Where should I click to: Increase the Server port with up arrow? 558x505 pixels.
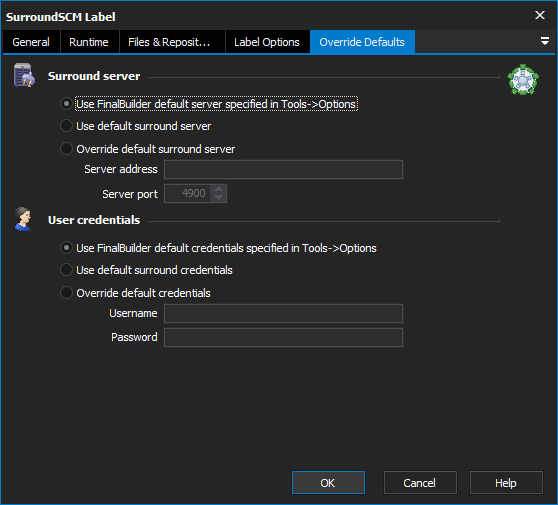[219, 189]
